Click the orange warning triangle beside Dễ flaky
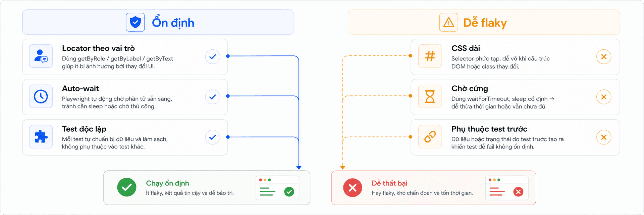Image resolution: width=644 pixels, height=215 pixels. click(x=448, y=22)
